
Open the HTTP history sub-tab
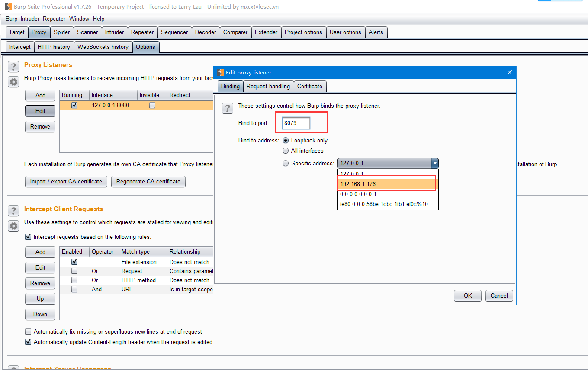coord(54,47)
